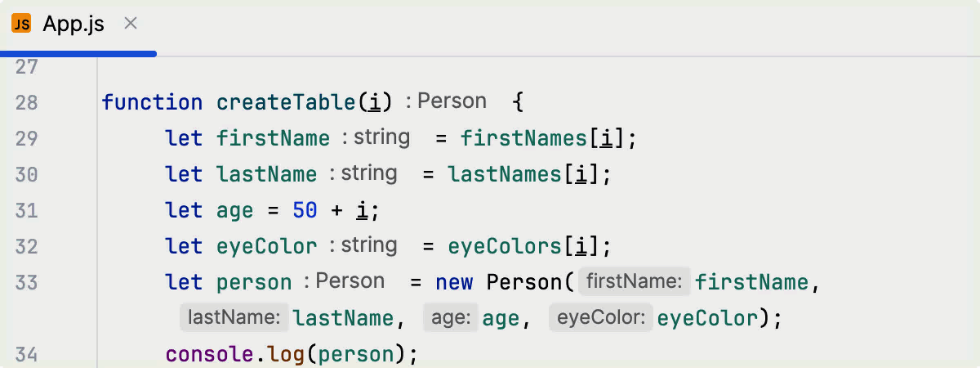Click the 'function' keyword on line 28

tap(152, 102)
